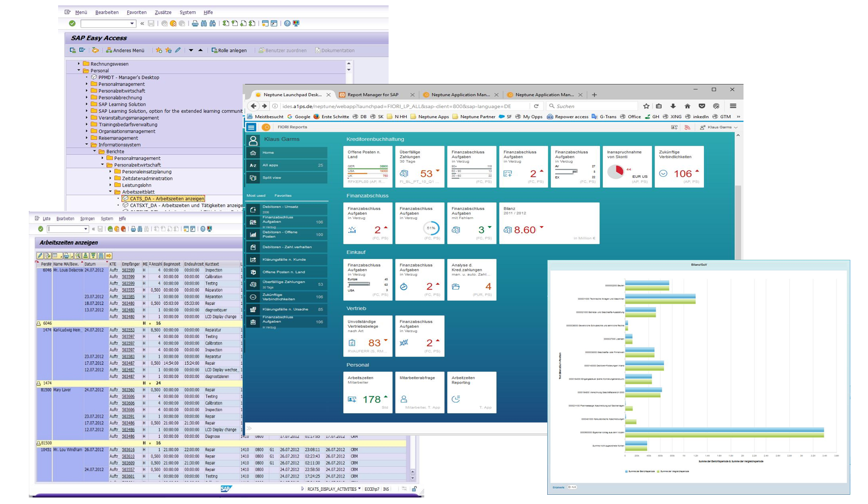The height and width of the screenshot is (504, 868).
Task: Click the browser back arrow
Action: coord(253,106)
